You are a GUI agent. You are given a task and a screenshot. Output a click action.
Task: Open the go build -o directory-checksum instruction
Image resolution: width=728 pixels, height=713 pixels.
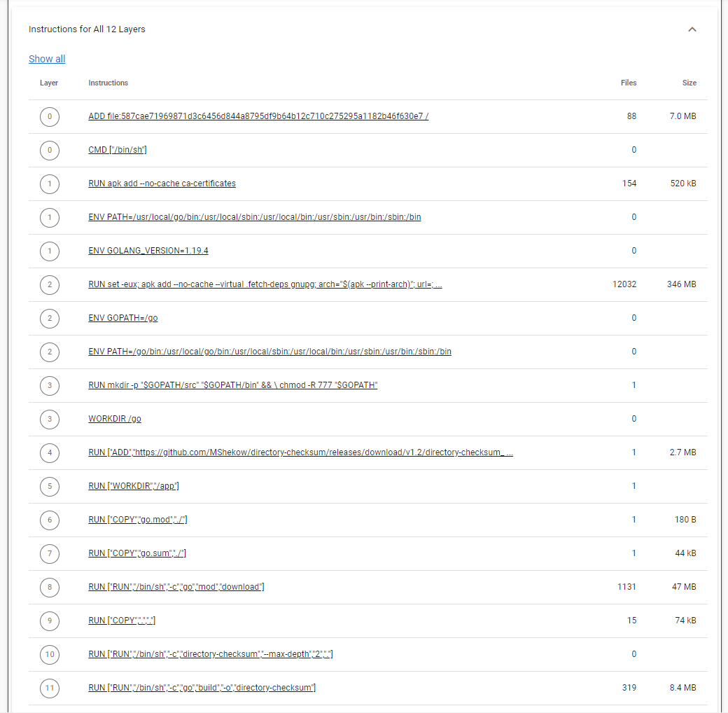point(202,688)
